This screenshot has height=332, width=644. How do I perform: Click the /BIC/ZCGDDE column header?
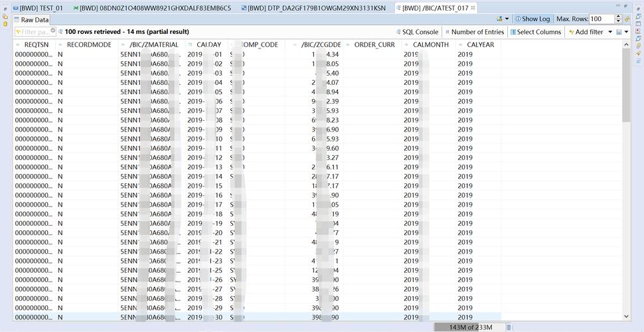[x=314, y=44]
